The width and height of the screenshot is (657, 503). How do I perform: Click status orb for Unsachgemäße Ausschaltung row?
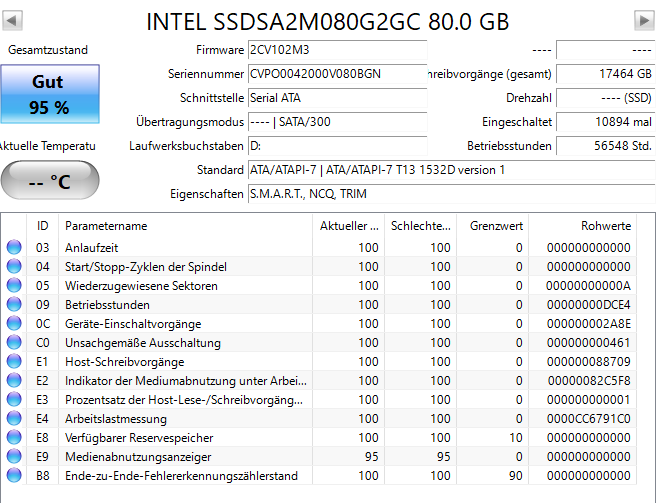(14, 342)
